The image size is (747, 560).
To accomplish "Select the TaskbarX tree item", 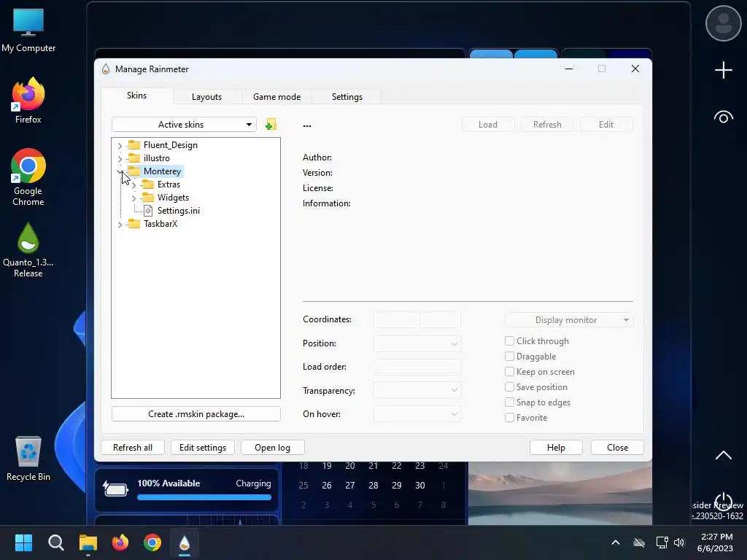I will 160,224.
